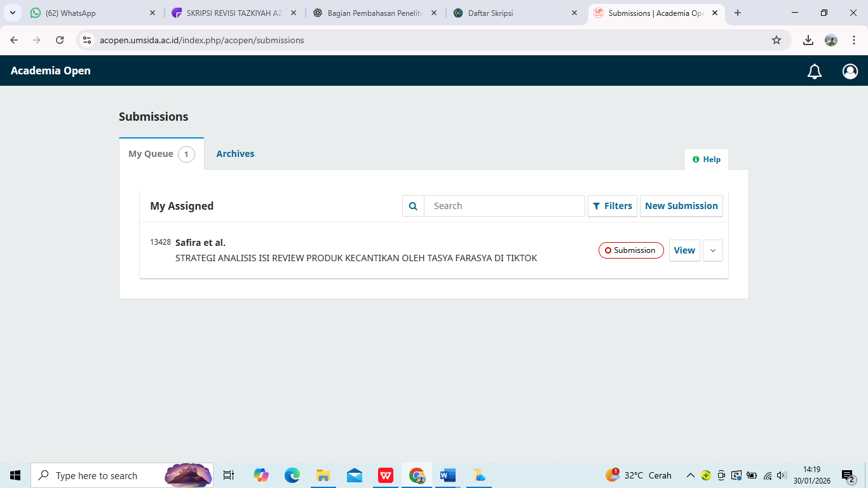Open the user profile icon

pos(850,71)
